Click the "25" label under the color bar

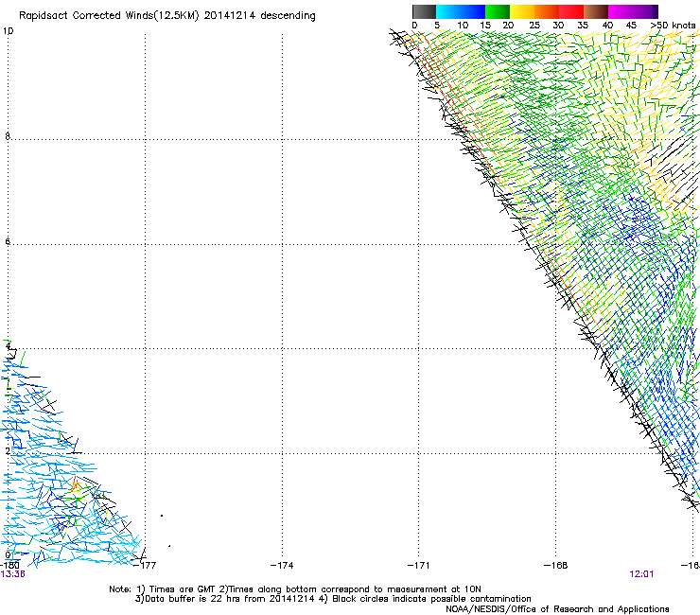point(534,26)
